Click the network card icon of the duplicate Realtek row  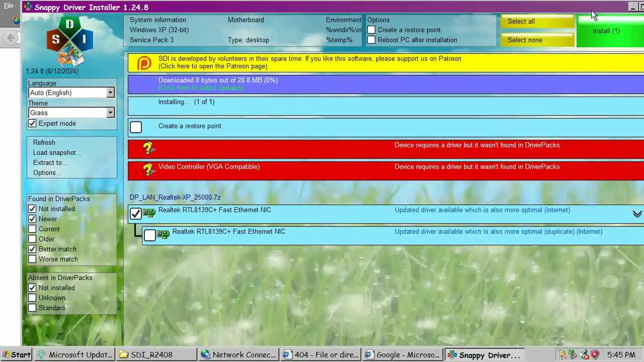(164, 234)
